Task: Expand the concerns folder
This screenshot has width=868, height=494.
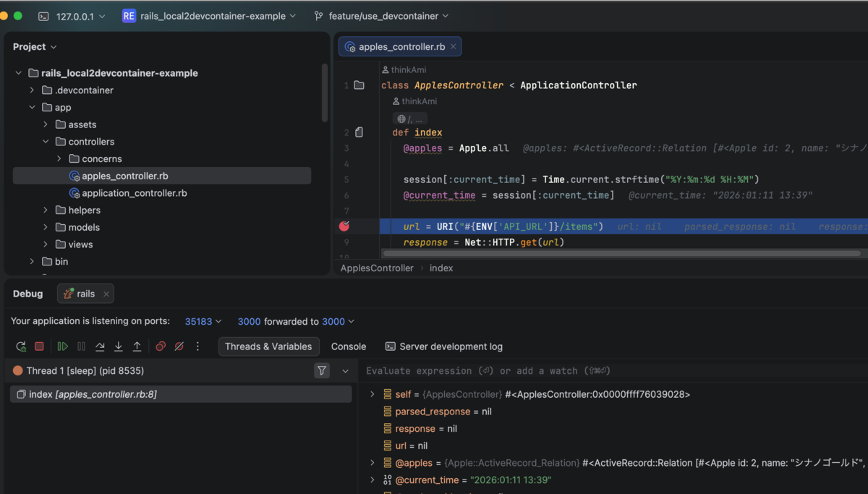Action: coord(59,158)
